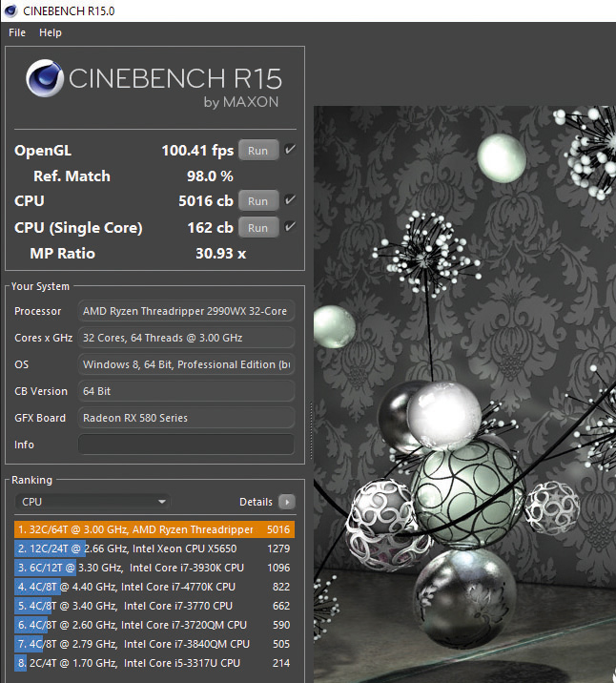Run the CPU (Single Core) benchmark
616x683 pixels.
click(257, 228)
